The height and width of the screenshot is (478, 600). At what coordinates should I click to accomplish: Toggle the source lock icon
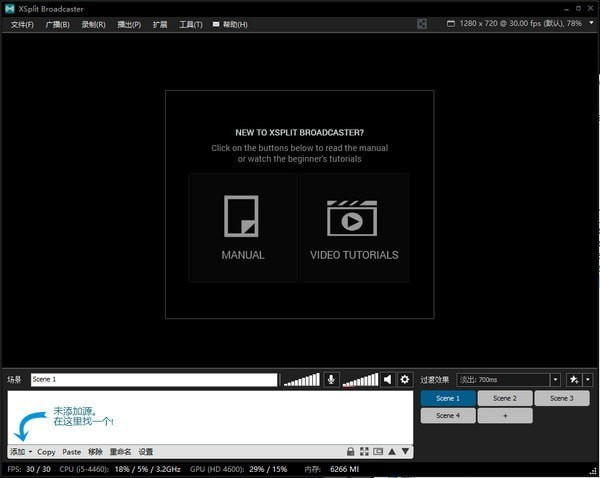click(350, 452)
